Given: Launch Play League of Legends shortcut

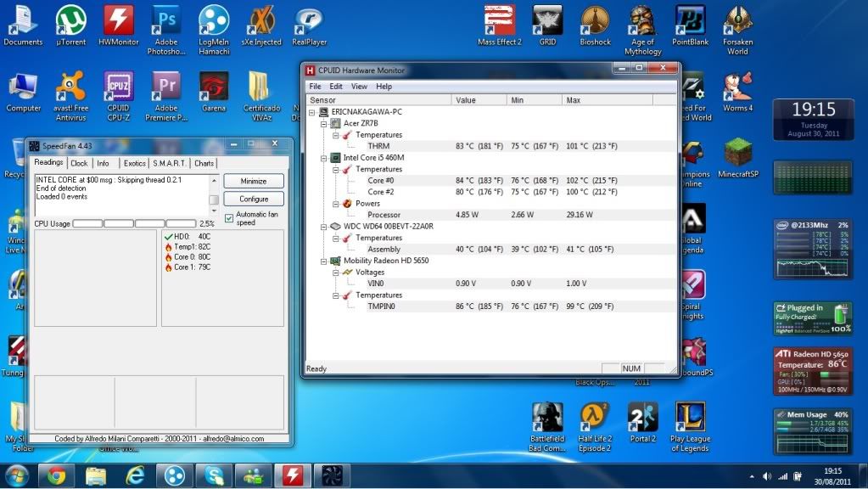Looking at the screenshot, I should point(690,427).
